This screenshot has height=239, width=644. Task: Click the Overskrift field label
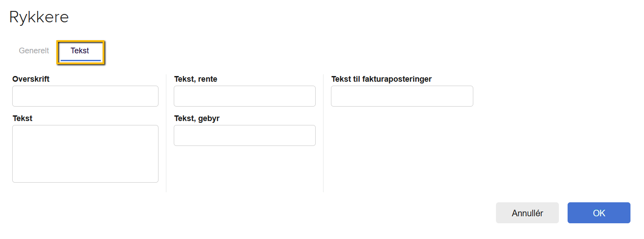click(31, 79)
